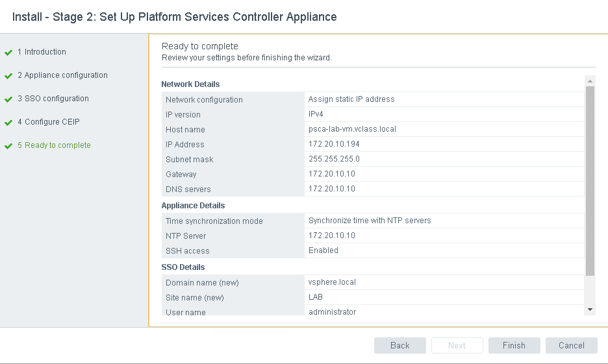Click the host name value psca-lab-vm.vclass.local
608x364 pixels.
click(x=352, y=129)
